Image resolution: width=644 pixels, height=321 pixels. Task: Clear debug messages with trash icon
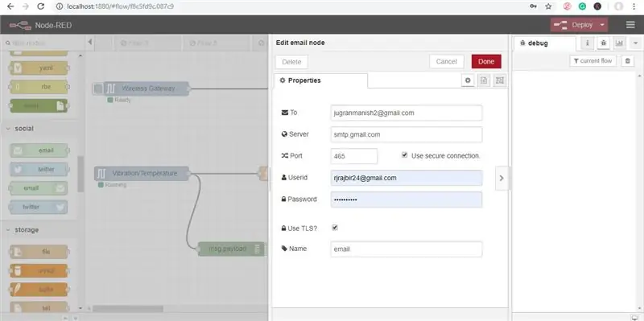tap(627, 61)
